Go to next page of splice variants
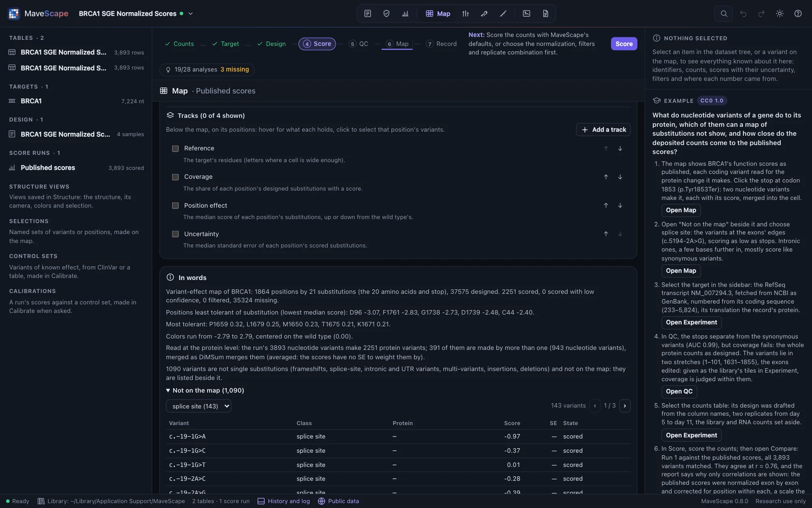 click(625, 406)
